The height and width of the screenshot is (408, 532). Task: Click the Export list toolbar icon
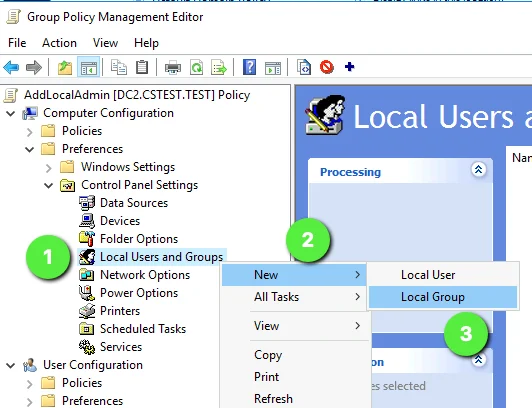(219, 67)
